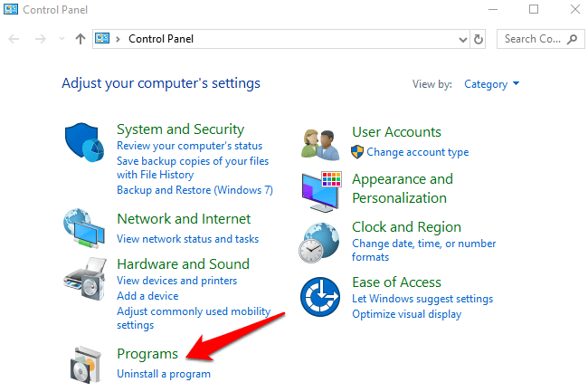Screen dimensions: 588x392
Task: Open the Clock and Region globe icon
Action: click(319, 243)
